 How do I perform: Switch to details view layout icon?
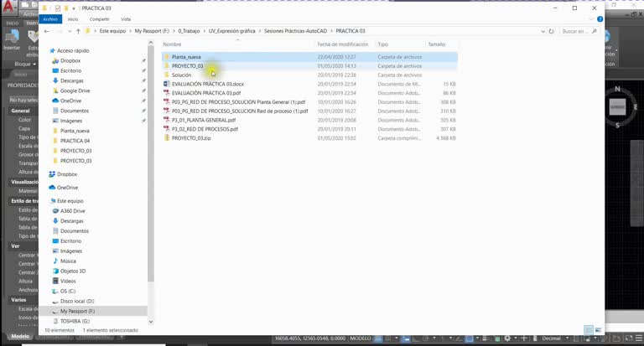[589, 330]
